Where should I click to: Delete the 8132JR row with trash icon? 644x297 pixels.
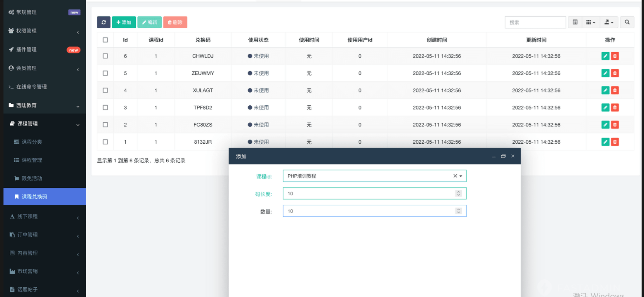click(615, 142)
